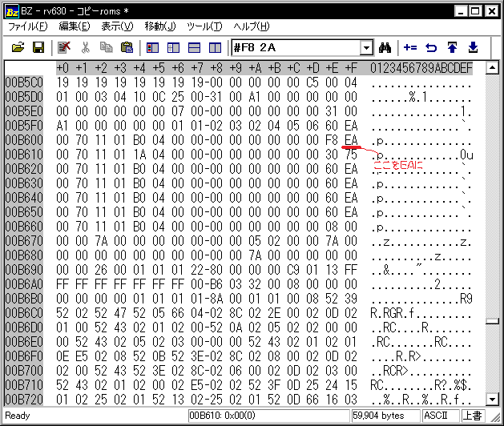The width and height of the screenshot is (504, 426).
Task: Click the 'Ready' status text
Action: [18, 416]
